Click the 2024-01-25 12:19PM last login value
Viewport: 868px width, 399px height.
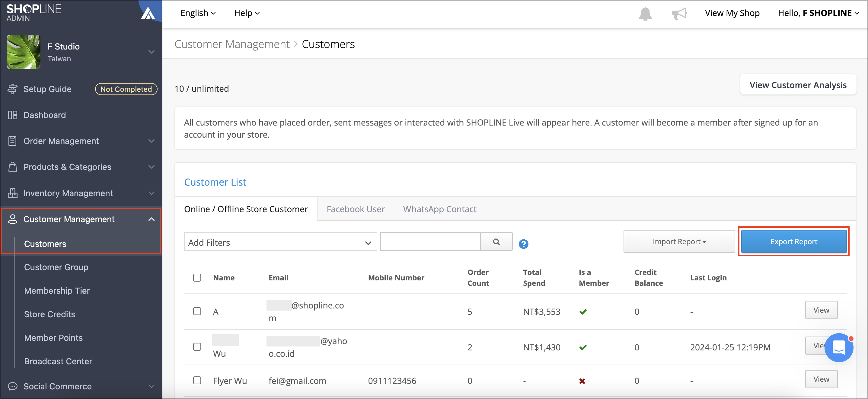point(730,347)
